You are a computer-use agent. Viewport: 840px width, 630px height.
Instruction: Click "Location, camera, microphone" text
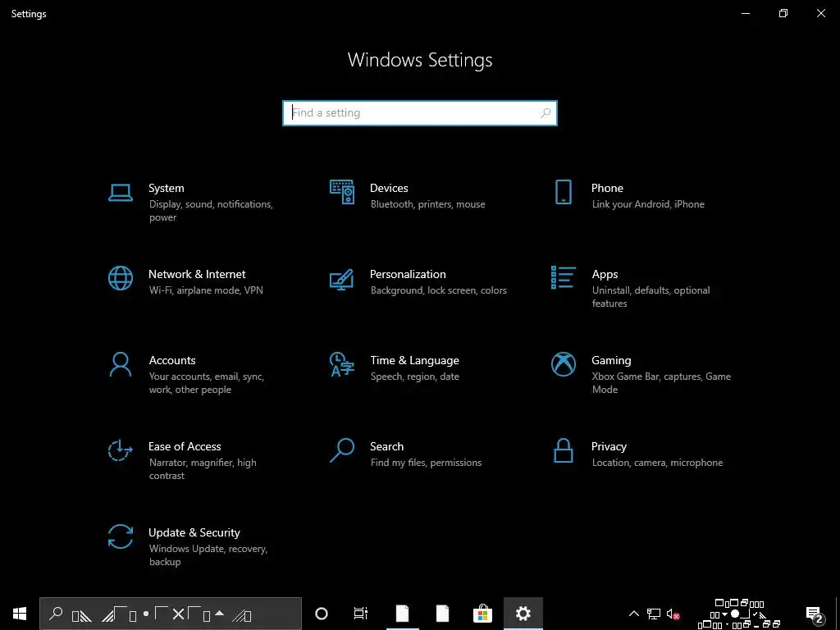pyautogui.click(x=657, y=463)
